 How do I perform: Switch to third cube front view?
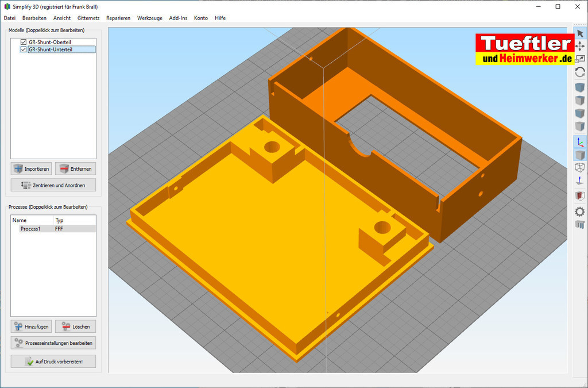[580, 113]
